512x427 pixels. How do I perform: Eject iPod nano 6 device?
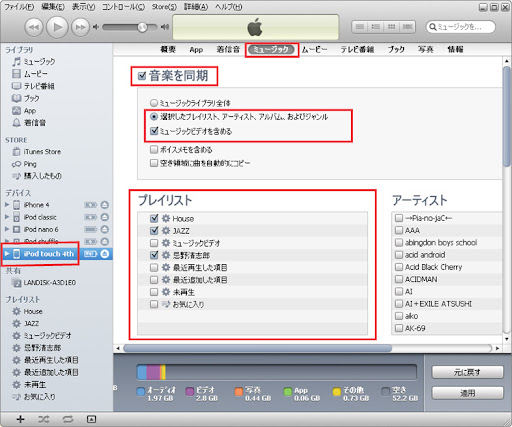(105, 229)
